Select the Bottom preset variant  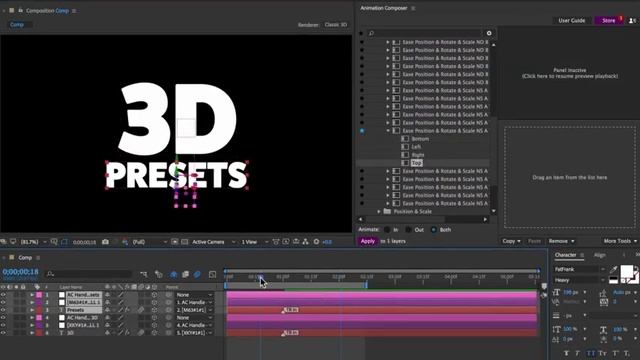(420, 139)
